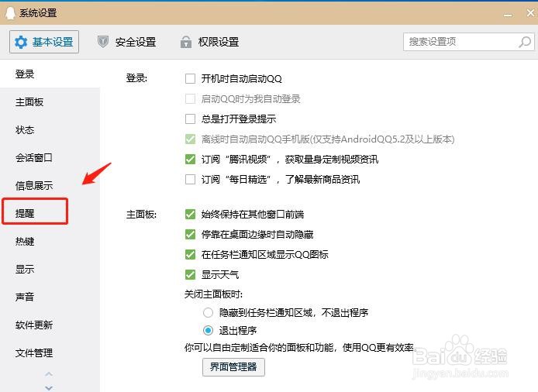Focus the 搜索设置项 search field
This screenshot has width=538, height=392.
pos(469,42)
